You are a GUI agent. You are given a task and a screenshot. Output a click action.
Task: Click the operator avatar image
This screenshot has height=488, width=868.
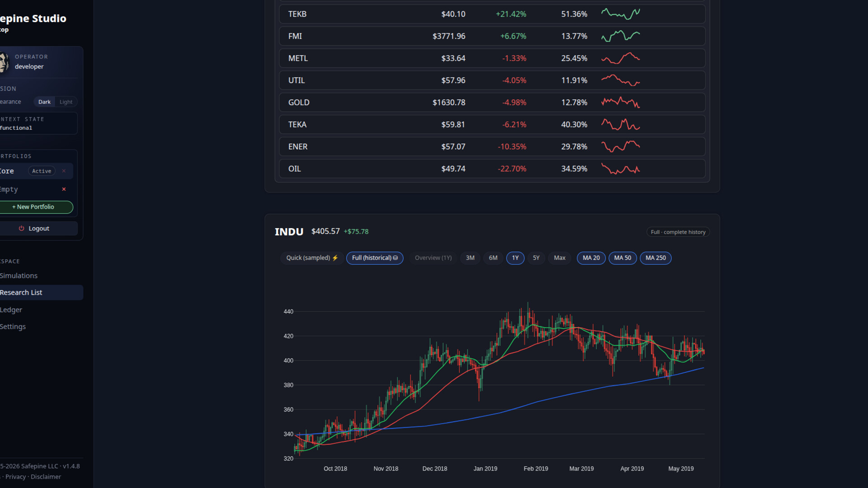coord(4,62)
